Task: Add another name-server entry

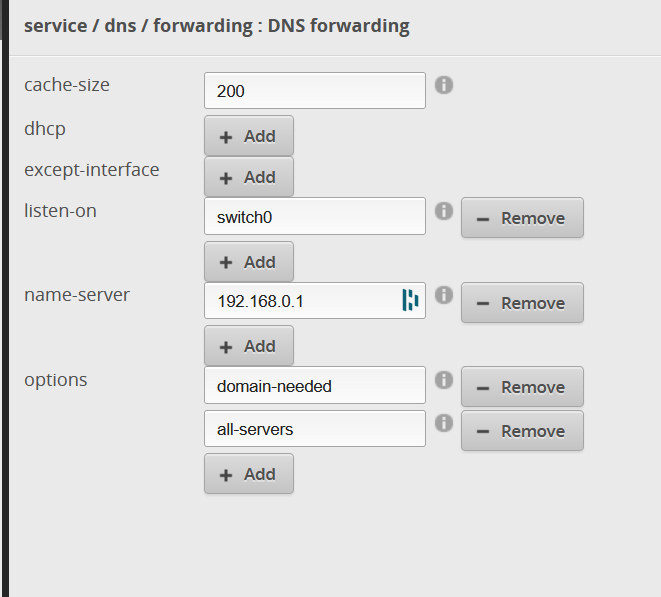Action: [249, 346]
